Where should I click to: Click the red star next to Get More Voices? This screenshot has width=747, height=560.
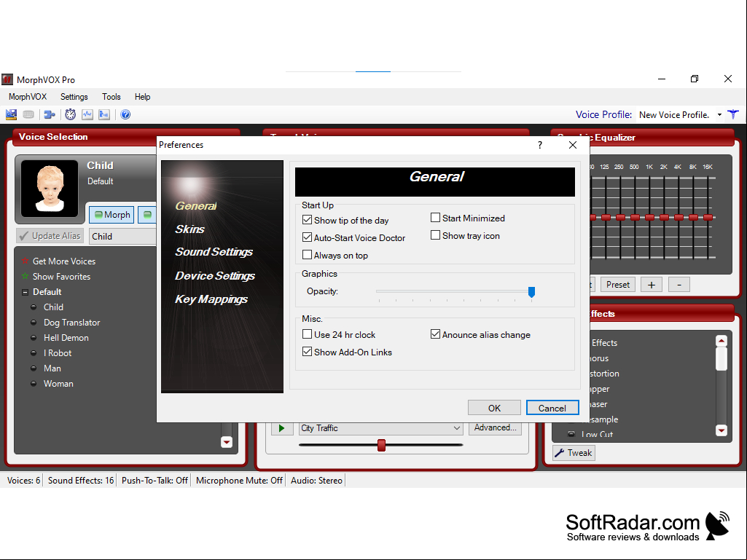click(x=25, y=261)
